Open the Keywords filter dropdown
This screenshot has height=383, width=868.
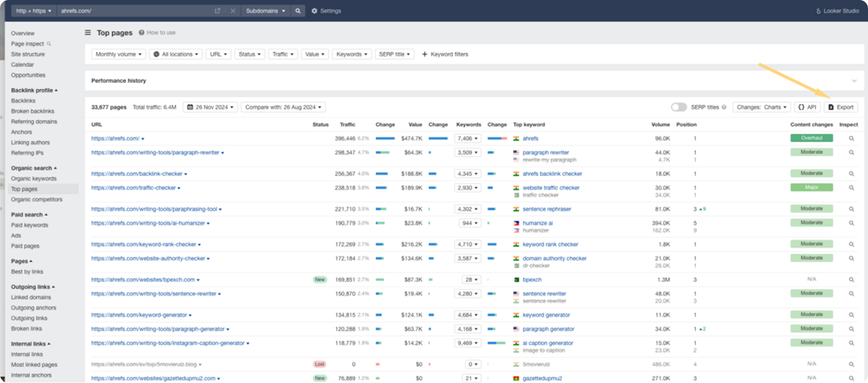pyautogui.click(x=352, y=55)
